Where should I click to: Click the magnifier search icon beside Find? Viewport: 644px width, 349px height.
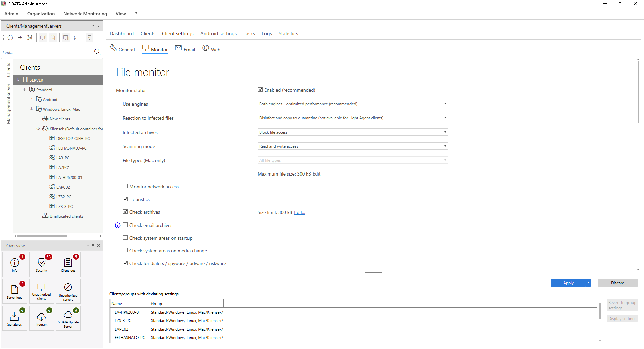(x=97, y=52)
